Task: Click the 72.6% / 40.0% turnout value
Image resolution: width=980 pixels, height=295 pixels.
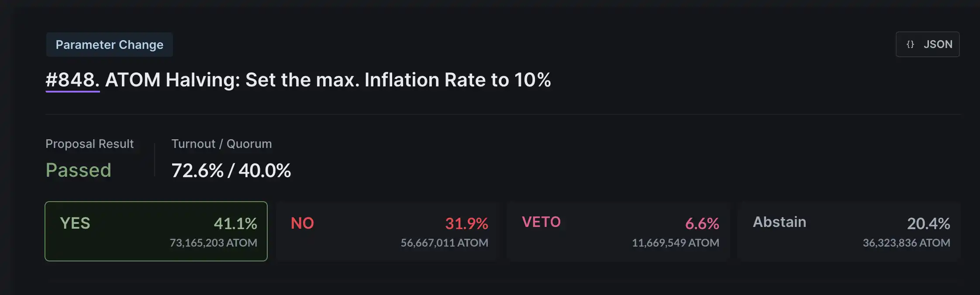Action: (x=231, y=171)
